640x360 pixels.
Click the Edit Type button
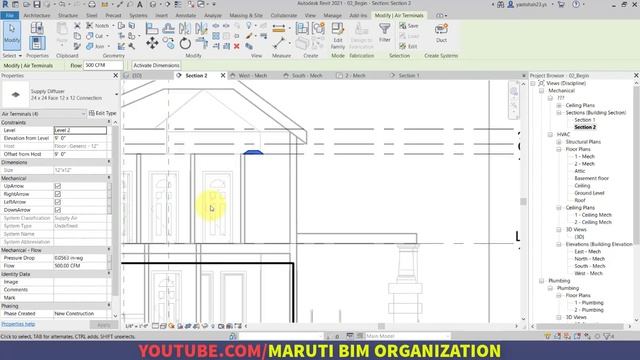click(103, 113)
